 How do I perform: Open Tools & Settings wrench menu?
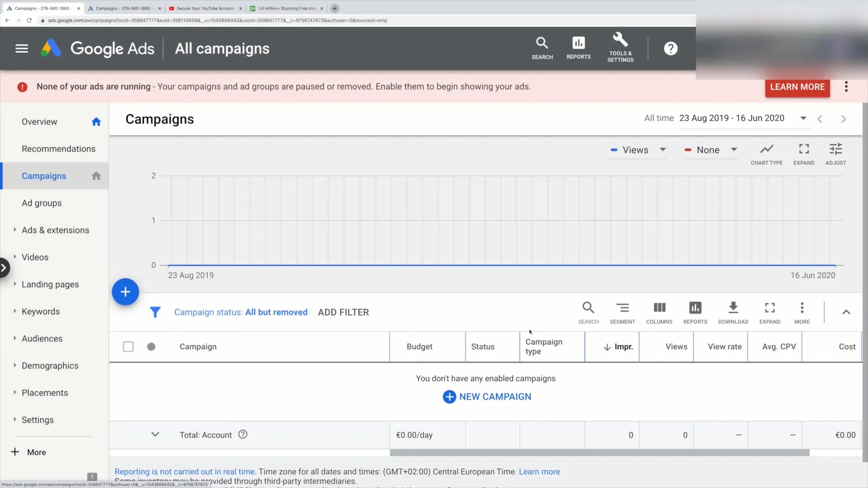tap(620, 47)
